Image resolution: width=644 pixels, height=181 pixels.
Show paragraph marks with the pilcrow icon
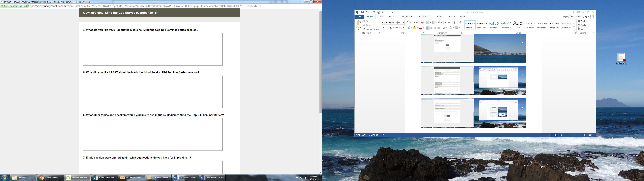tap(460, 22)
